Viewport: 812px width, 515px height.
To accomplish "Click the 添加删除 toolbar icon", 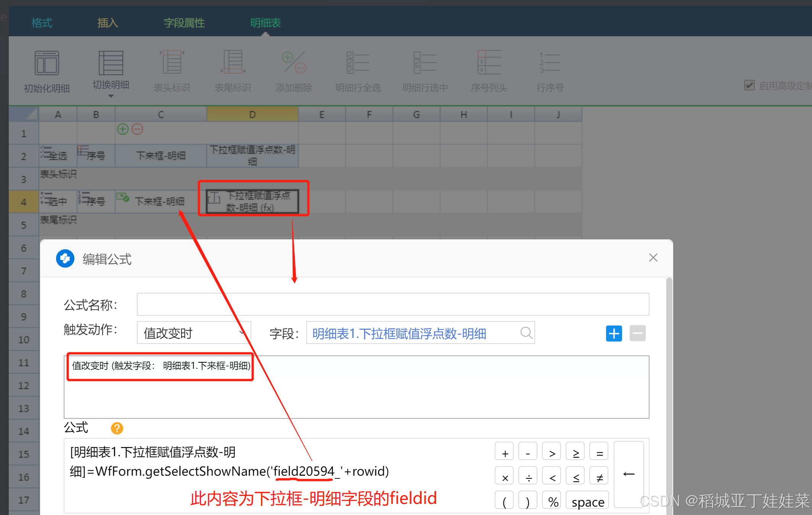I will [294, 63].
